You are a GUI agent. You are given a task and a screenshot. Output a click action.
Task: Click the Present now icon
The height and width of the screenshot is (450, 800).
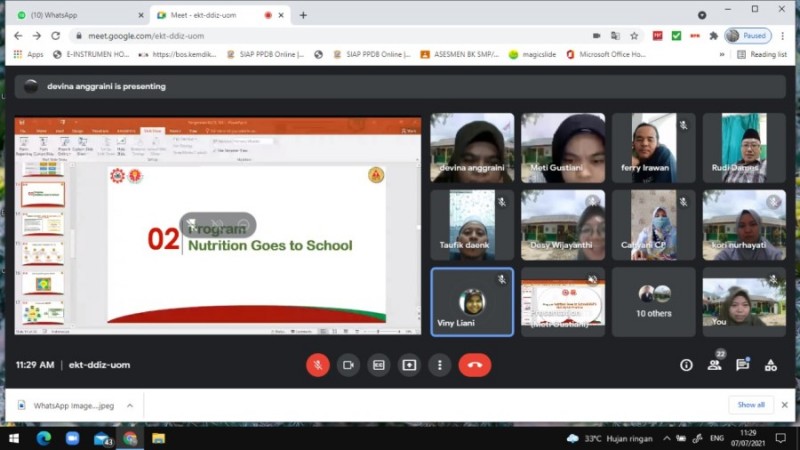pyautogui.click(x=409, y=365)
